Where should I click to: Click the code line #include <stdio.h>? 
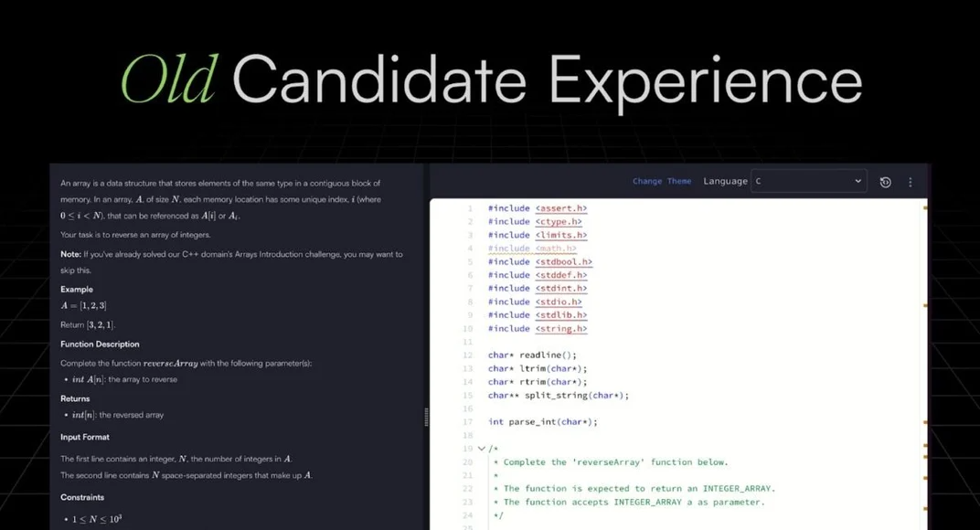pyautogui.click(x=535, y=302)
